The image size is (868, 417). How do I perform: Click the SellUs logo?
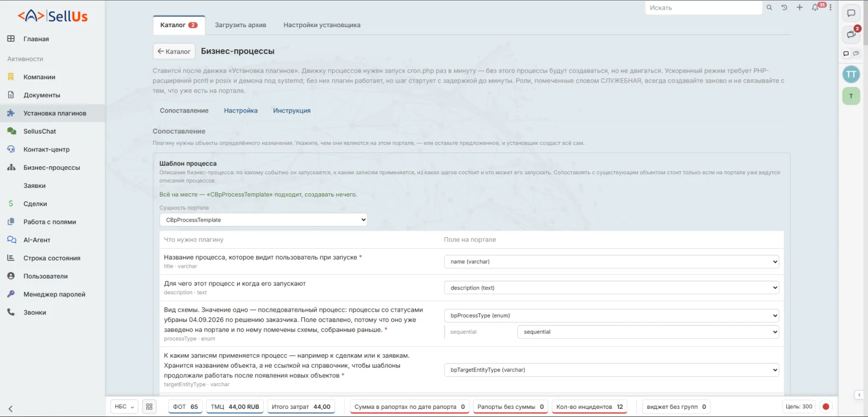pos(53,16)
